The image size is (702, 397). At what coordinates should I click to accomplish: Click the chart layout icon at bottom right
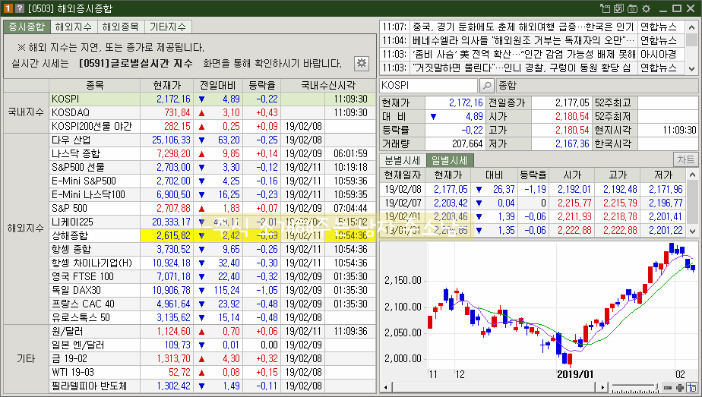tap(691, 387)
